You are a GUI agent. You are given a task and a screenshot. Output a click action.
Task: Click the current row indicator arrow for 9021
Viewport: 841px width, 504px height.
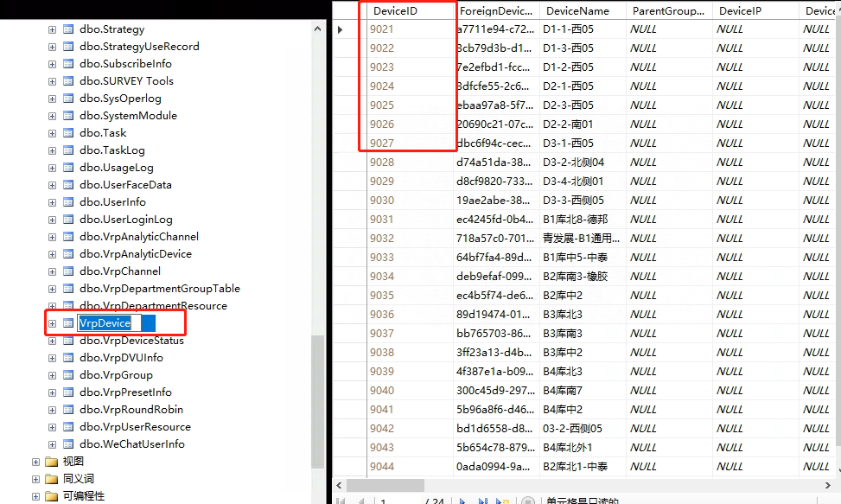pyautogui.click(x=340, y=29)
